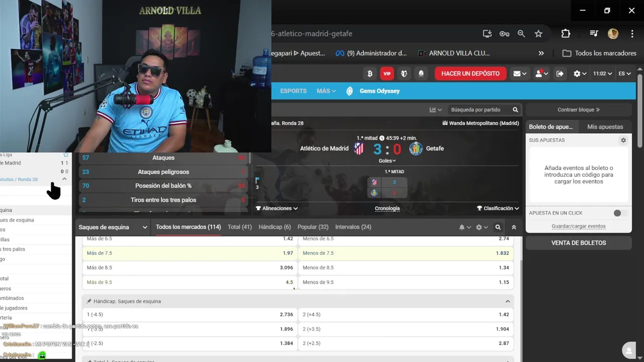Pin the Hándicap Saques de esquina market

[89, 301]
